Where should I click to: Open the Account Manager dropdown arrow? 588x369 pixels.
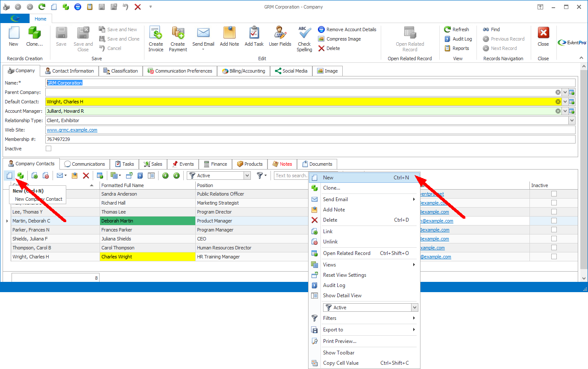pos(565,111)
